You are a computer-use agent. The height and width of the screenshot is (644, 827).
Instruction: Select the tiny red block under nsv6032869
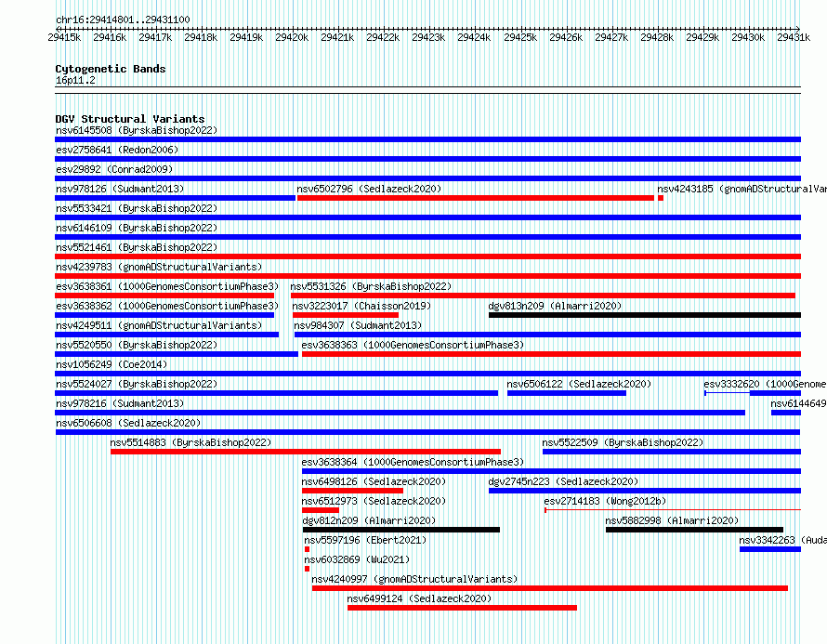tap(307, 569)
